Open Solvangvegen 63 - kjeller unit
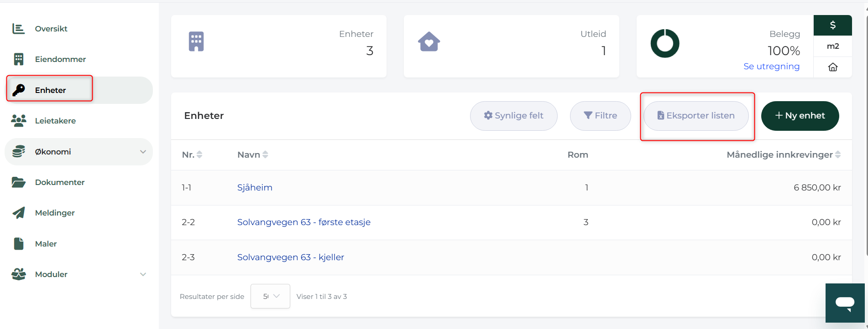Screen dimensions: 868x329 point(291,257)
